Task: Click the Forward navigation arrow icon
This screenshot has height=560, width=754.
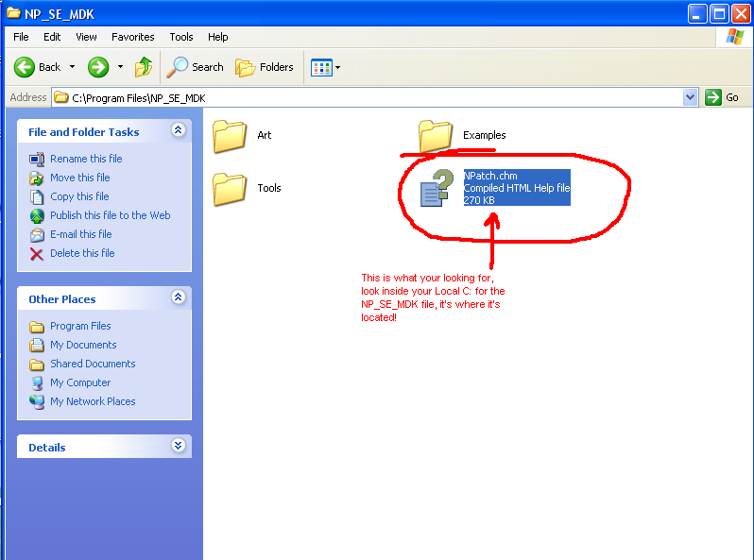Action: [97, 67]
